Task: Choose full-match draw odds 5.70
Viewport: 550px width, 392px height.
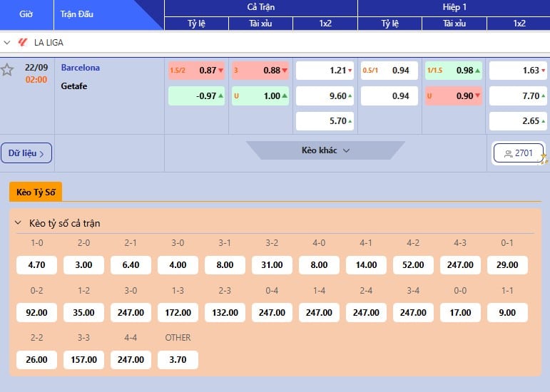Action: coord(325,121)
